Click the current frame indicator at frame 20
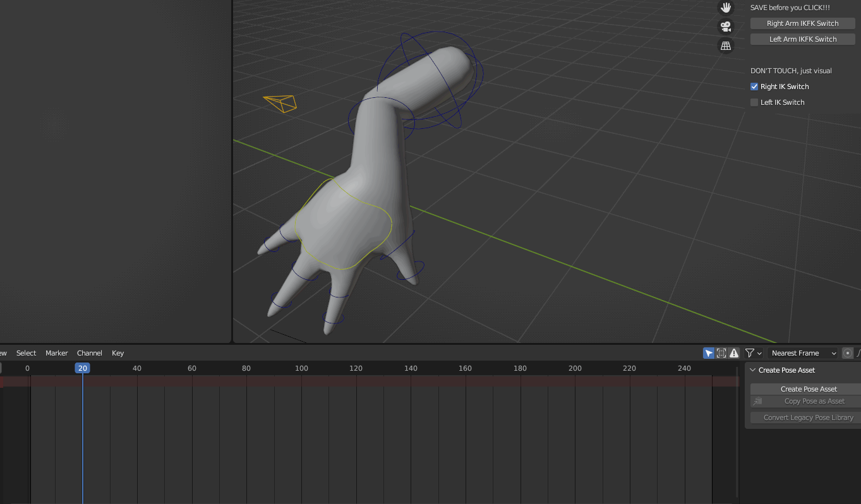This screenshot has width=861, height=504. (x=82, y=368)
